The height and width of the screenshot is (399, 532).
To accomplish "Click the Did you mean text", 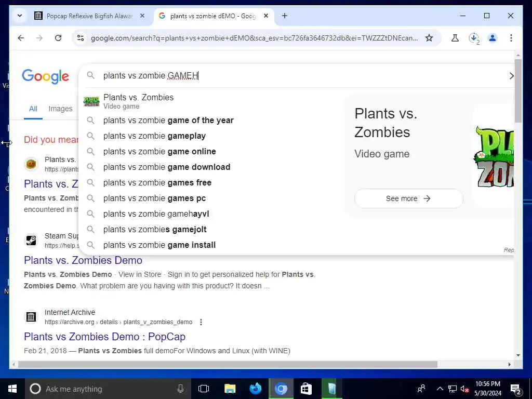I will click(51, 139).
